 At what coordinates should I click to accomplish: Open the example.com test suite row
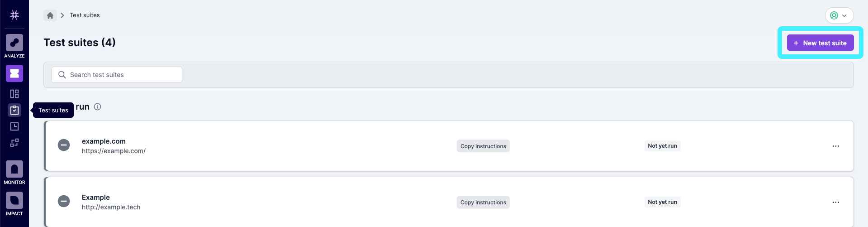(104, 141)
